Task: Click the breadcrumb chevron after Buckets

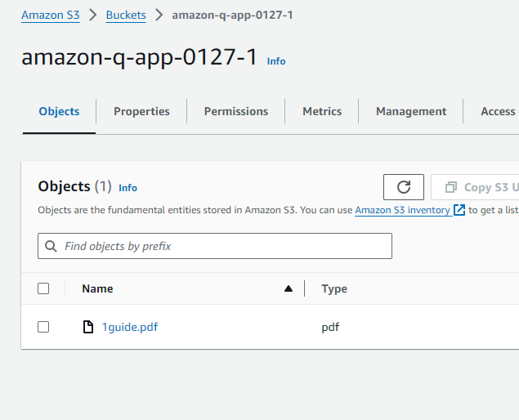Action: tap(159, 15)
